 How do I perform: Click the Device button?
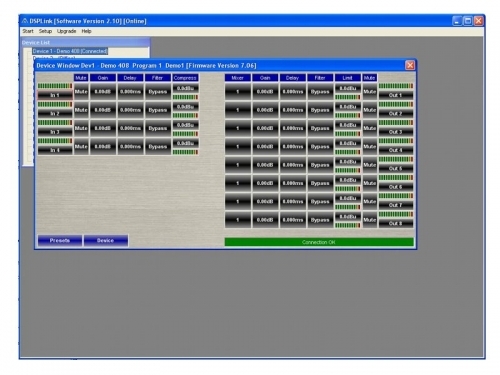(x=106, y=240)
